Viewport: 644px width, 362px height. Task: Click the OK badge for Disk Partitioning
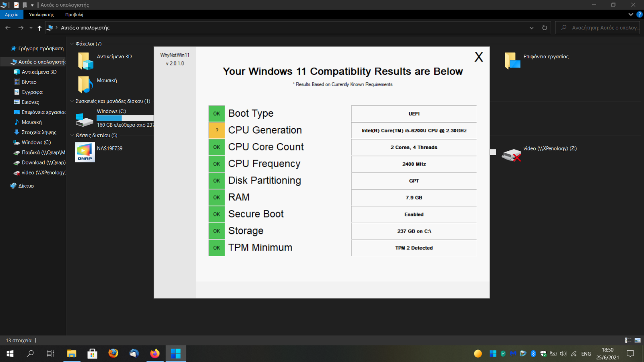[x=217, y=181]
